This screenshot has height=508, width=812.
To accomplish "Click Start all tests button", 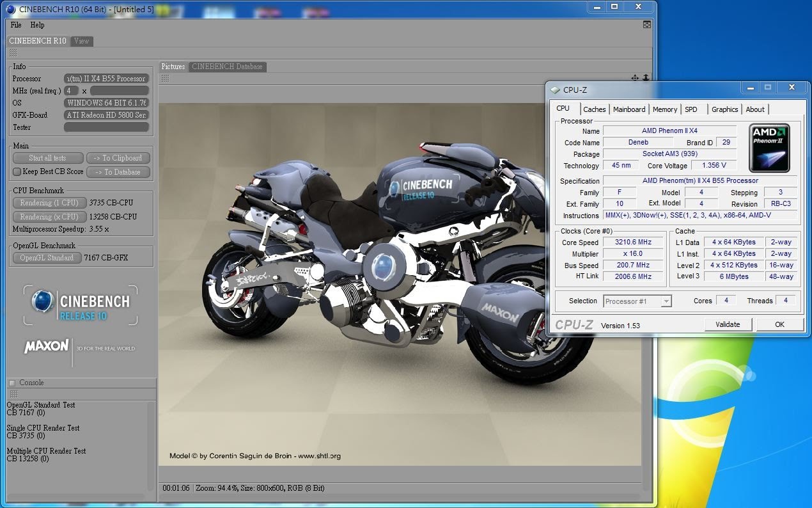I will tap(48, 158).
